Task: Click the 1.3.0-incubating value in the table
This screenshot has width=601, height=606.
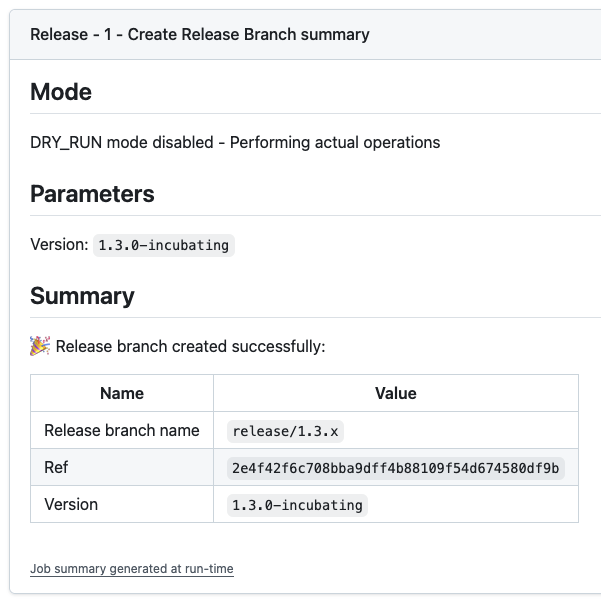Action: pos(297,505)
